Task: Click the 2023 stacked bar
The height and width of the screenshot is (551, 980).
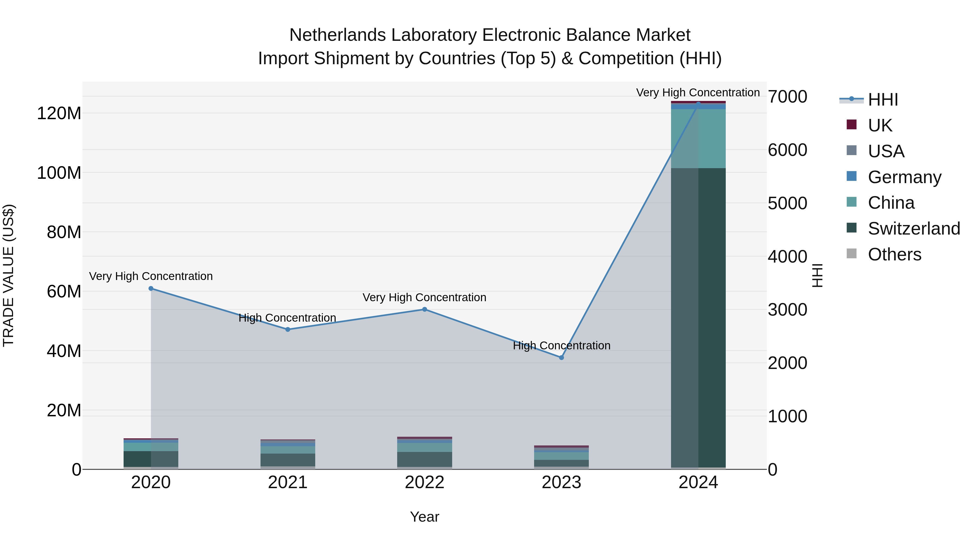Action: (x=562, y=457)
